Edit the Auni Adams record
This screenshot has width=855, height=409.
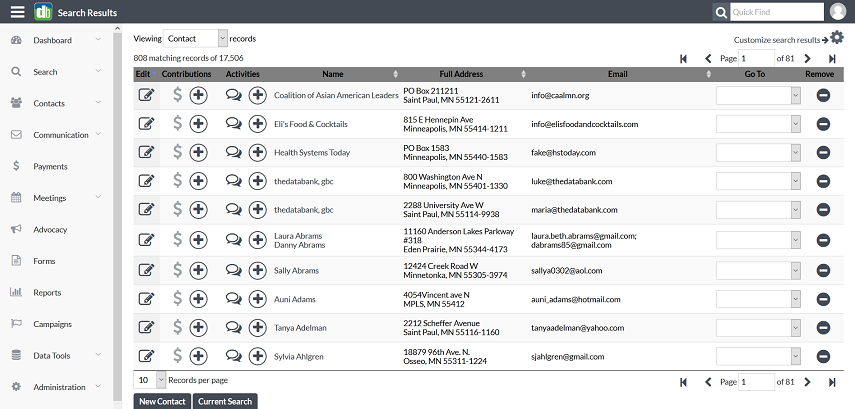click(146, 299)
